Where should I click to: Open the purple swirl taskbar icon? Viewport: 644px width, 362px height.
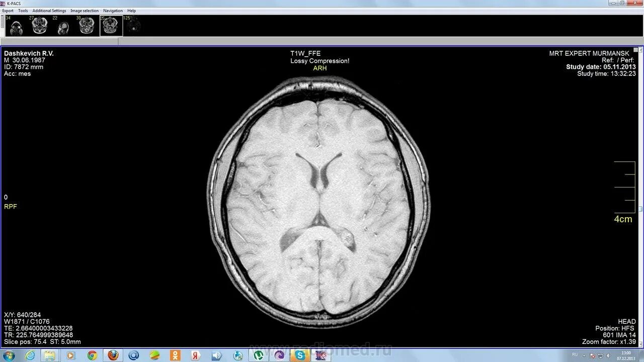(x=279, y=355)
